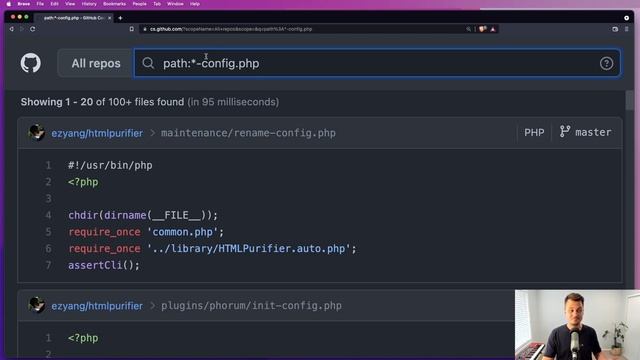Reload the page
The image size is (640, 360).
32,29
